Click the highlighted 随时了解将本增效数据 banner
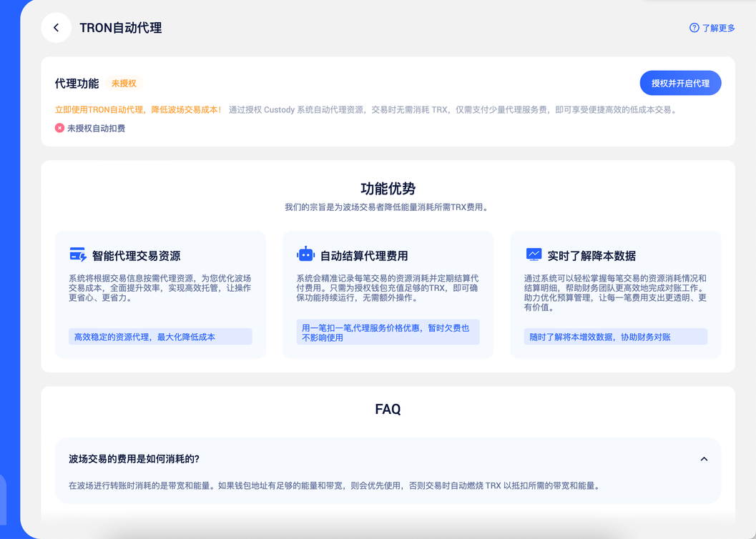Image resolution: width=756 pixels, height=539 pixels. coord(615,336)
